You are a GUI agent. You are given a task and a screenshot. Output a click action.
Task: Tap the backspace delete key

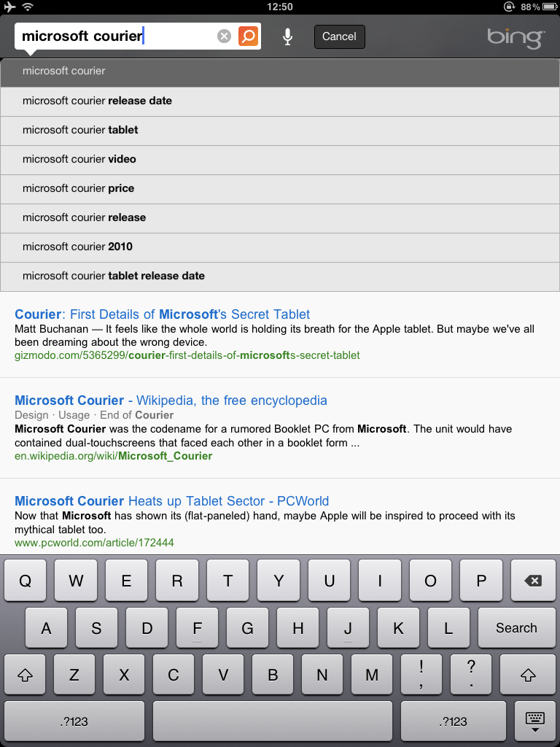pos(532,580)
